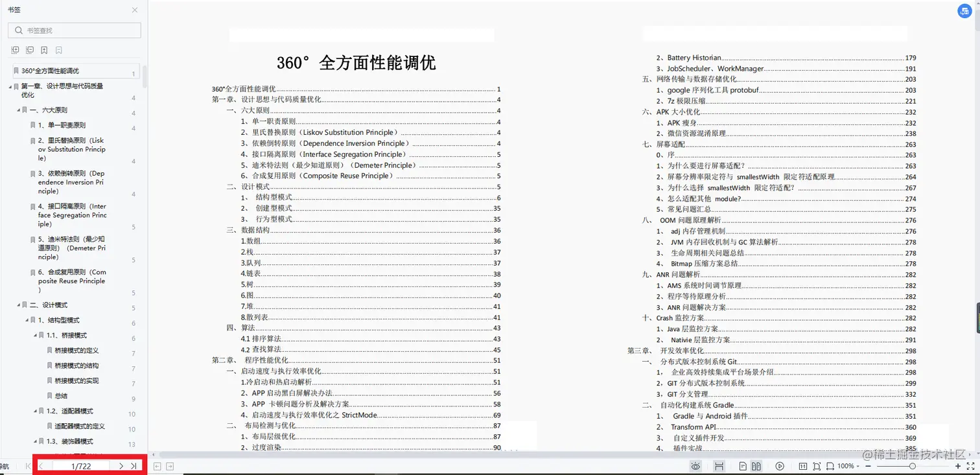This screenshot has height=475, width=980.
Task: Jump to bookmark 总结
Action: coord(61,396)
